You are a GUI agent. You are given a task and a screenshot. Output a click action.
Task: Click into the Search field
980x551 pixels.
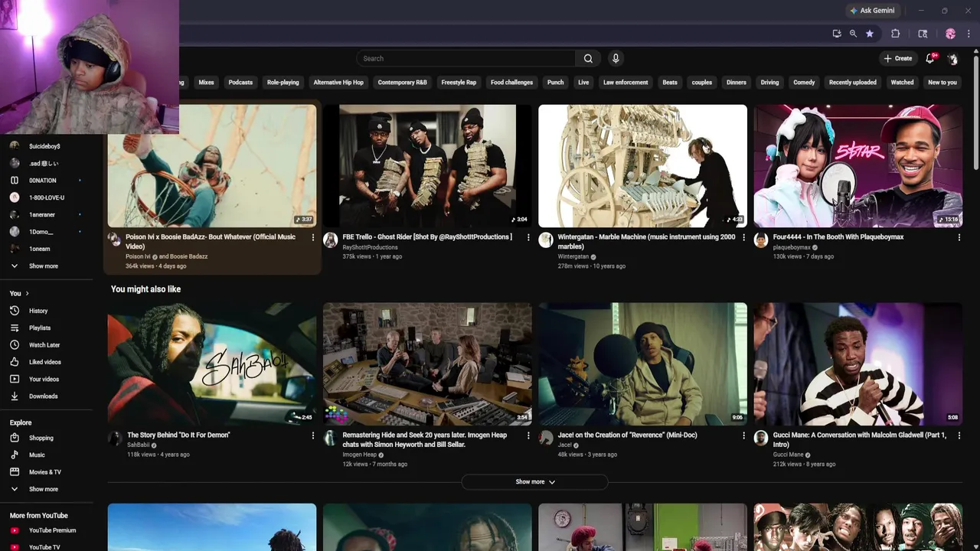tap(465, 58)
